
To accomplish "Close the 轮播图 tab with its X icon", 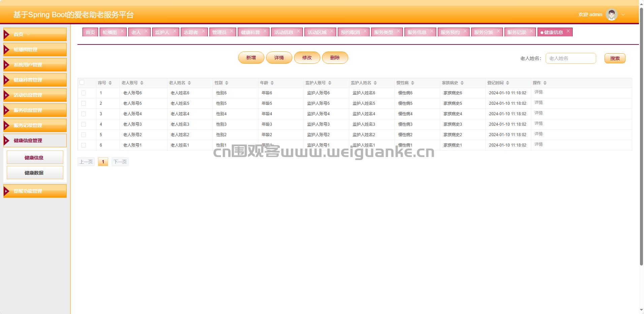I will (122, 31).
